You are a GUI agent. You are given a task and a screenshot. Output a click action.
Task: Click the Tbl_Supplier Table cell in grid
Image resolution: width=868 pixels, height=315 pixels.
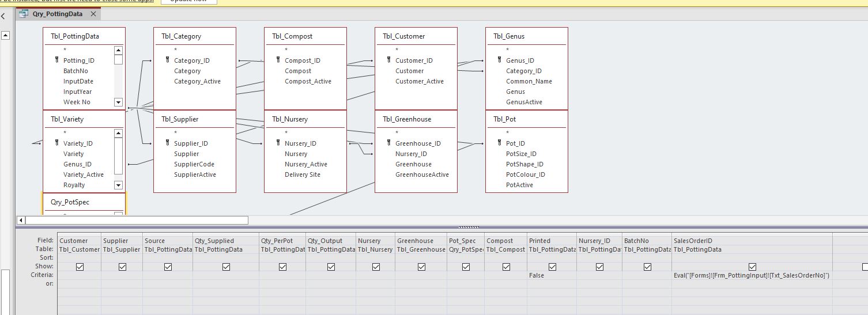[122, 249]
